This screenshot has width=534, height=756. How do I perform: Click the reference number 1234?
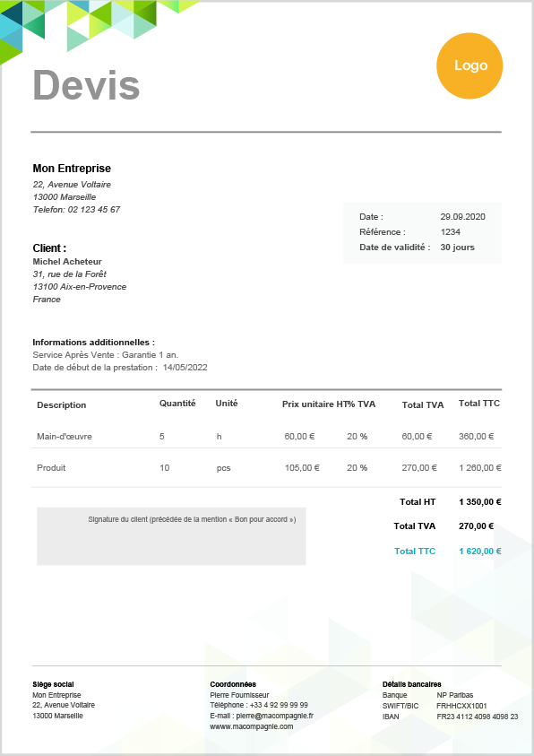click(450, 232)
